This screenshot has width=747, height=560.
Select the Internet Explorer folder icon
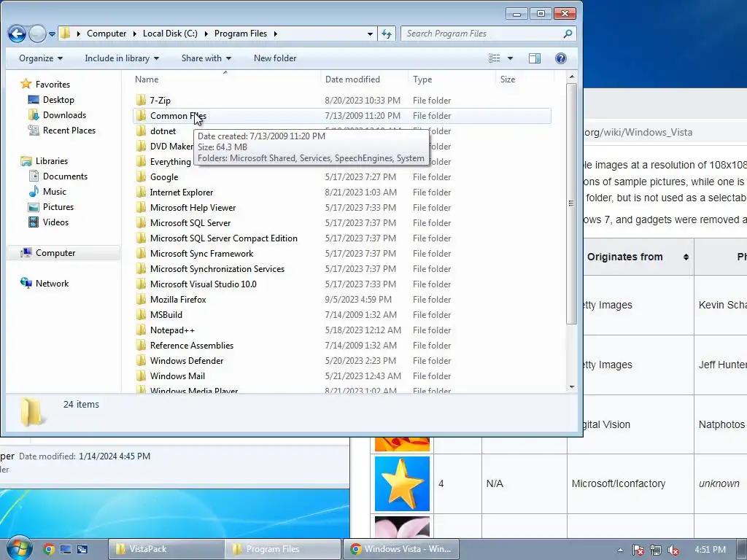[x=141, y=192]
